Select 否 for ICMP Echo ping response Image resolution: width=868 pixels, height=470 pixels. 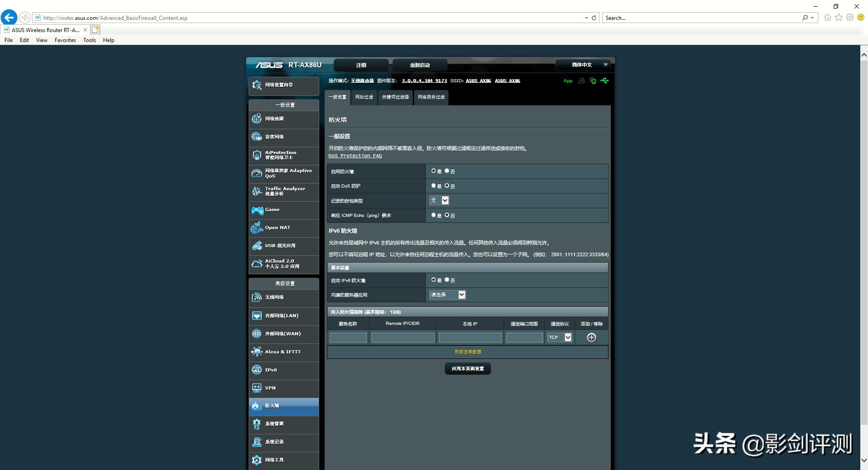click(447, 215)
